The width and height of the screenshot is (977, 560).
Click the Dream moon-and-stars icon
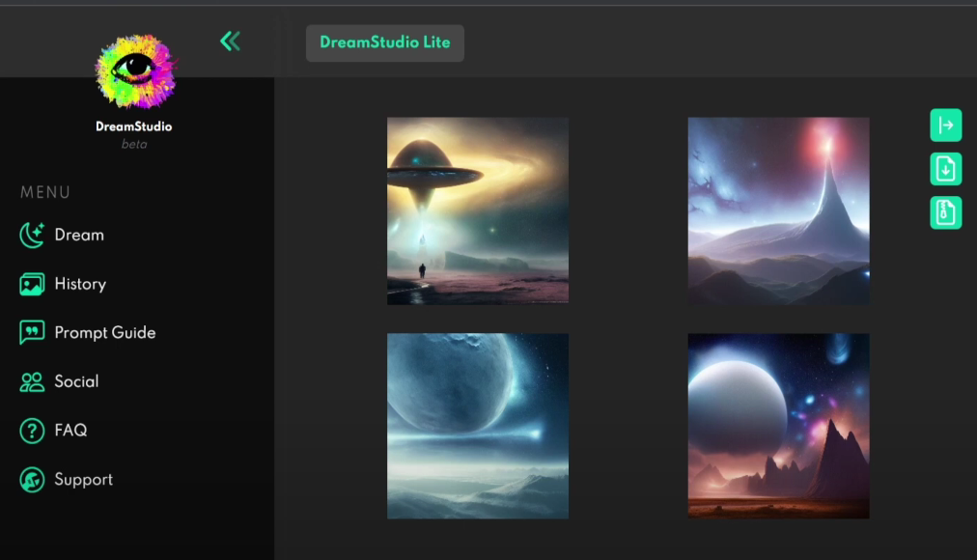tap(32, 235)
